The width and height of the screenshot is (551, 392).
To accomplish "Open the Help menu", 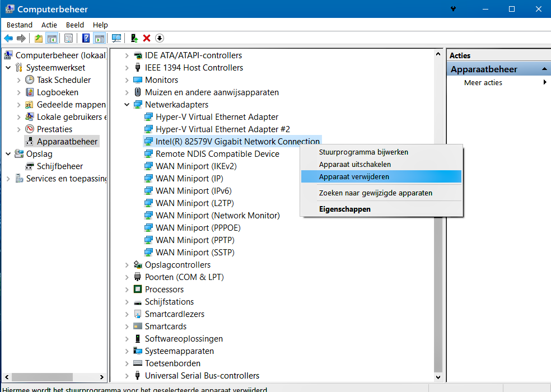I will click(100, 25).
